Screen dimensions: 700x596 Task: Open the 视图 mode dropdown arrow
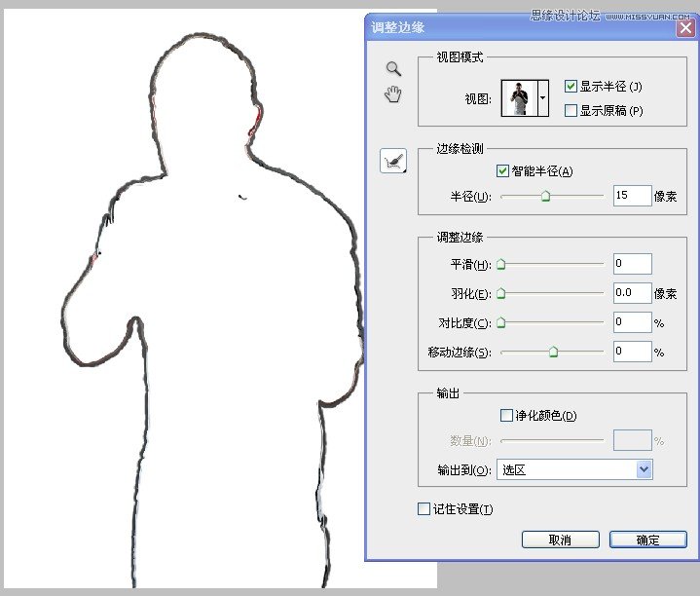[543, 97]
